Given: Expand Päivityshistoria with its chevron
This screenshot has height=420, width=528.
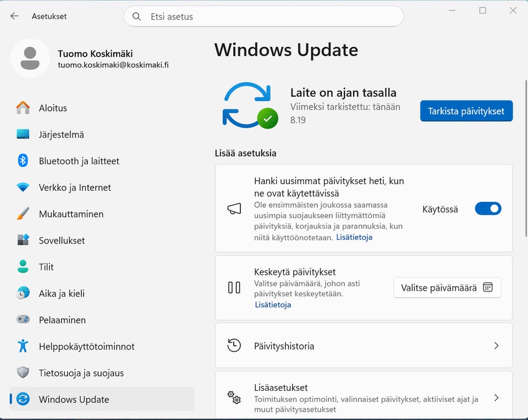Looking at the screenshot, I should 496,346.
